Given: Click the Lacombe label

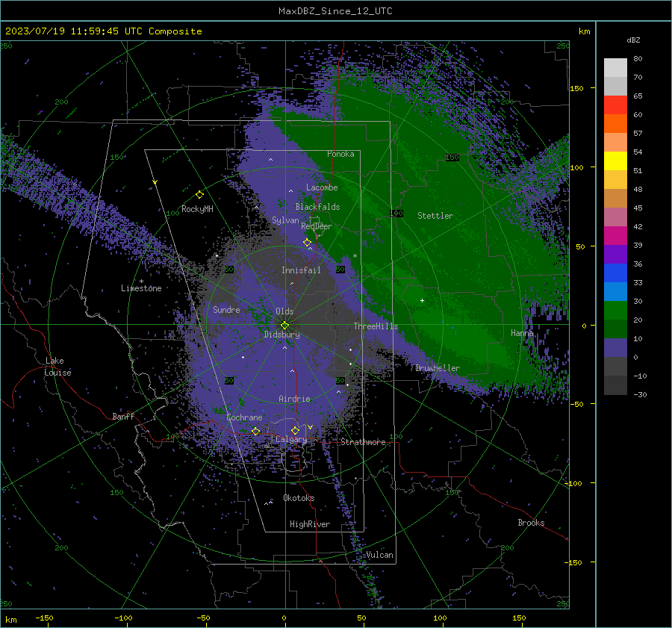Looking at the screenshot, I should pyautogui.click(x=322, y=187).
